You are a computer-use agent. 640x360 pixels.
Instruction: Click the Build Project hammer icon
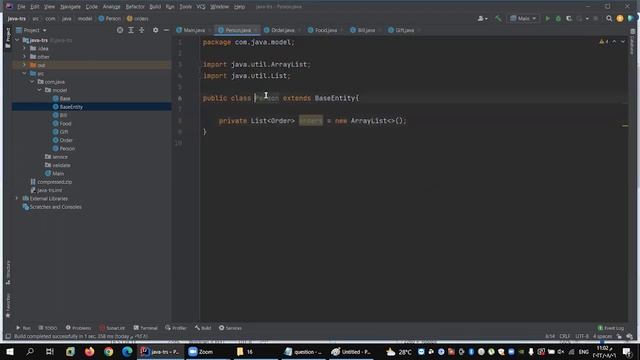(x=498, y=18)
